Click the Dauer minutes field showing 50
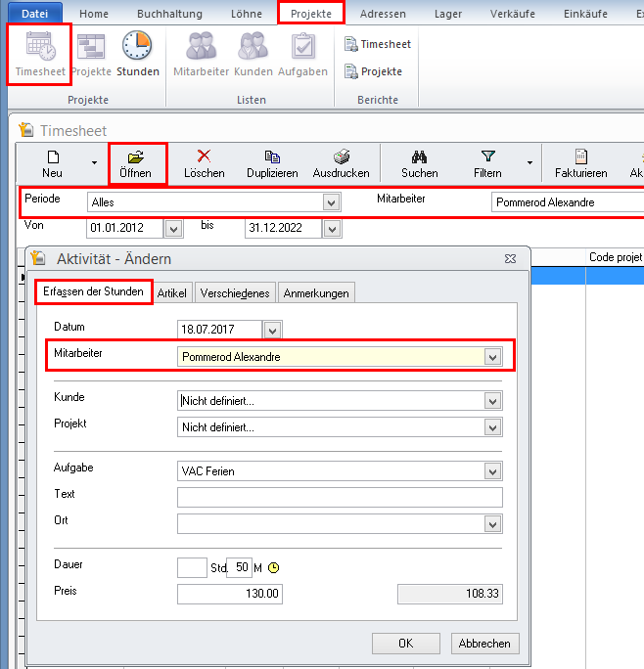 point(239,568)
